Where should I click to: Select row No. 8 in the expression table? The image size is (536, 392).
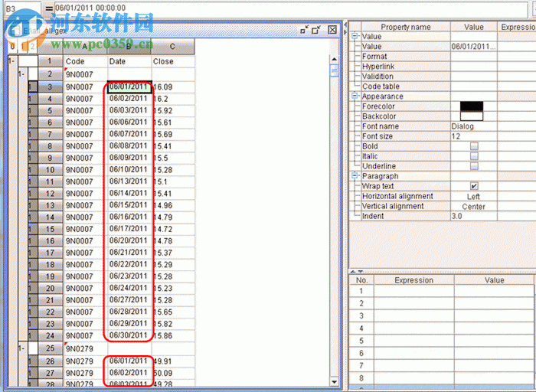(361, 378)
